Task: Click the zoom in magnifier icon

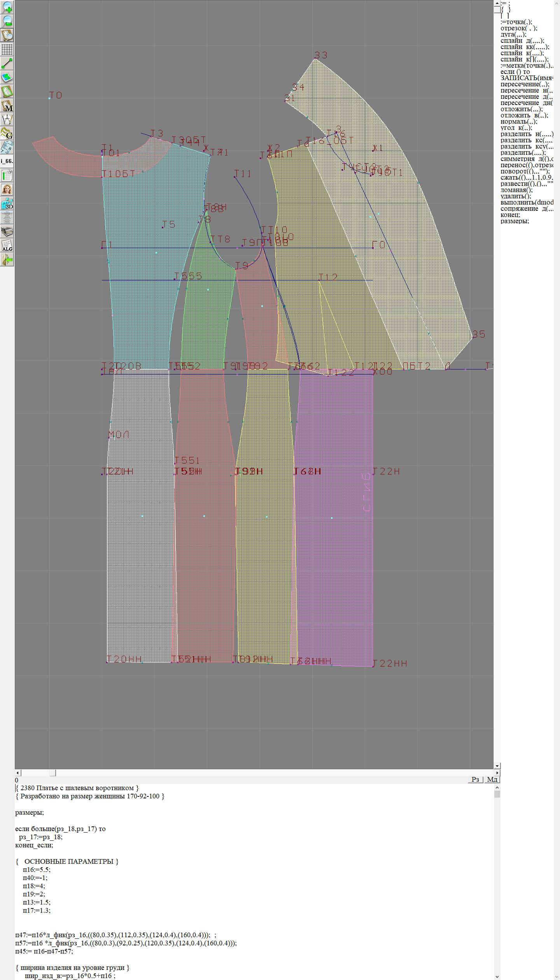Action: 7,7
